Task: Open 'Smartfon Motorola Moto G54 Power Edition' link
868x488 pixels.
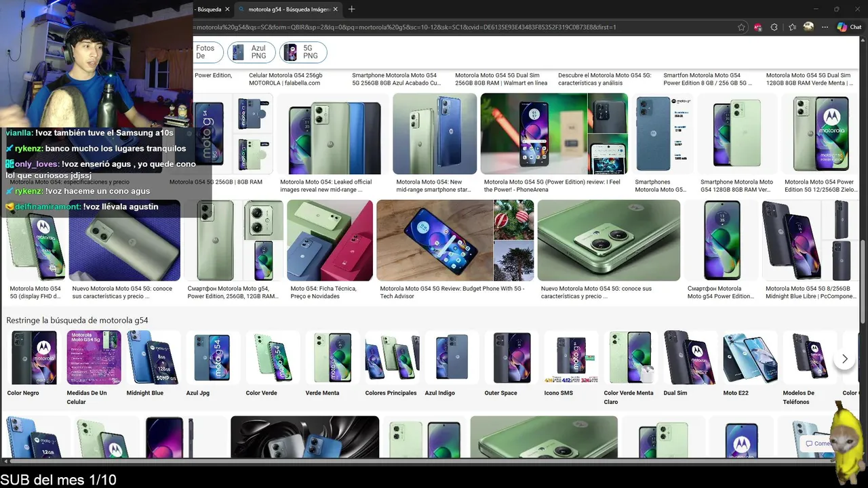Action: pyautogui.click(x=708, y=79)
